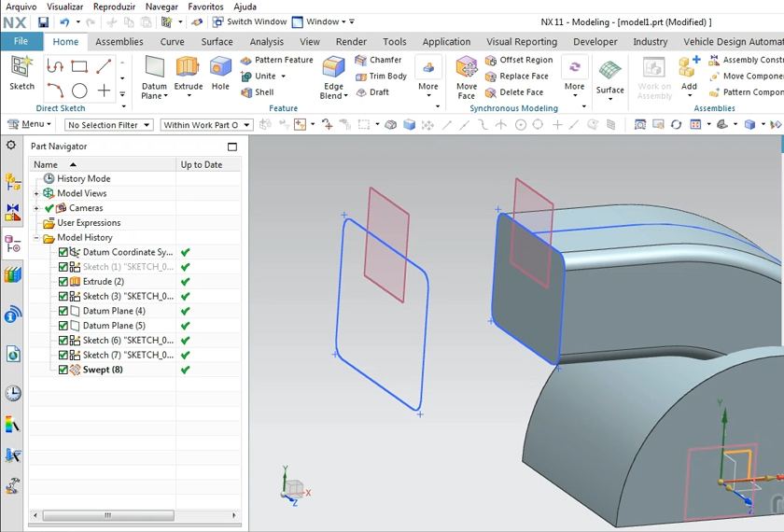Image resolution: width=784 pixels, height=532 pixels.
Task: Click the File button
Action: tap(21, 41)
